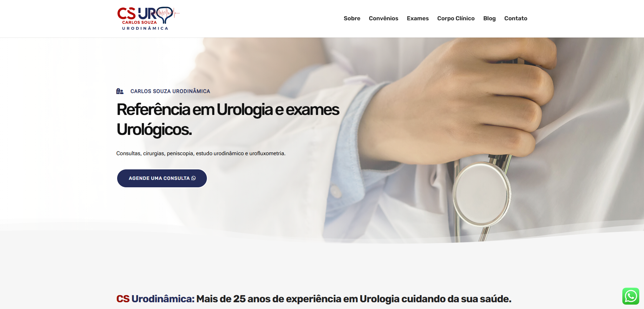Click the building icon beside Carlos Souza Urodinâmica
The height and width of the screenshot is (309, 644).
tap(120, 91)
